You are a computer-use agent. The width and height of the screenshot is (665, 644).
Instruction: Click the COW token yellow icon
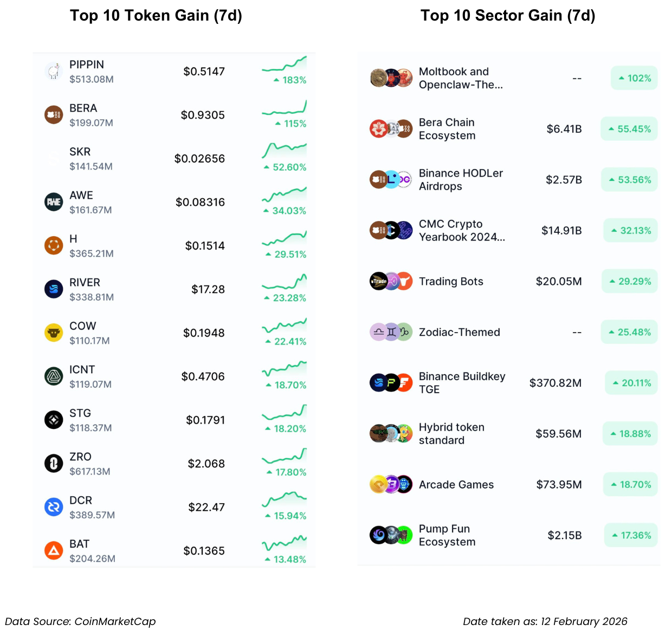click(54, 333)
